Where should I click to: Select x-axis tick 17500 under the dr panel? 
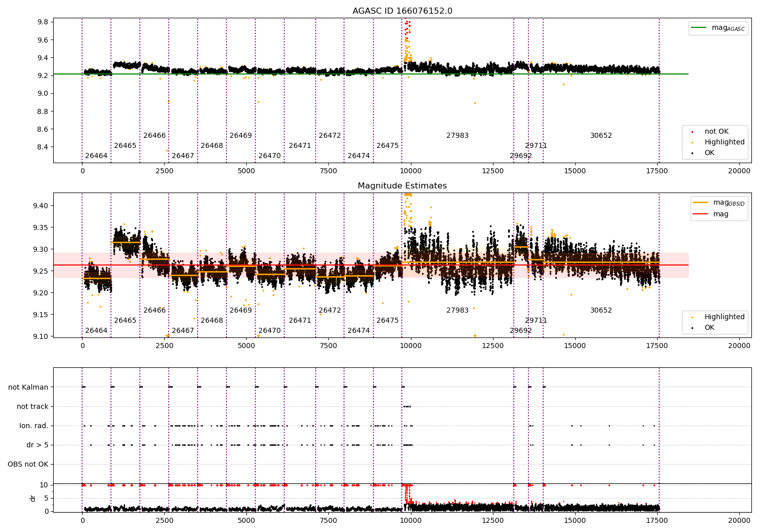coord(657,520)
